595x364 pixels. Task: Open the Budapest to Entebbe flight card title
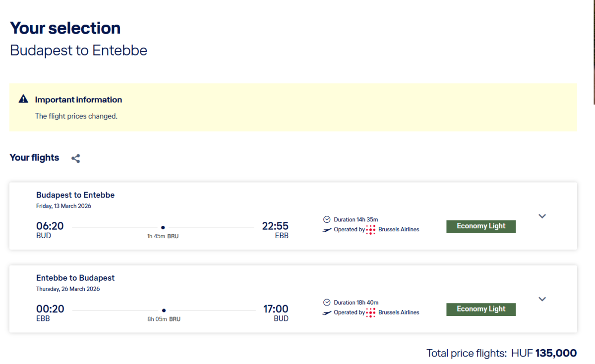[x=75, y=195]
